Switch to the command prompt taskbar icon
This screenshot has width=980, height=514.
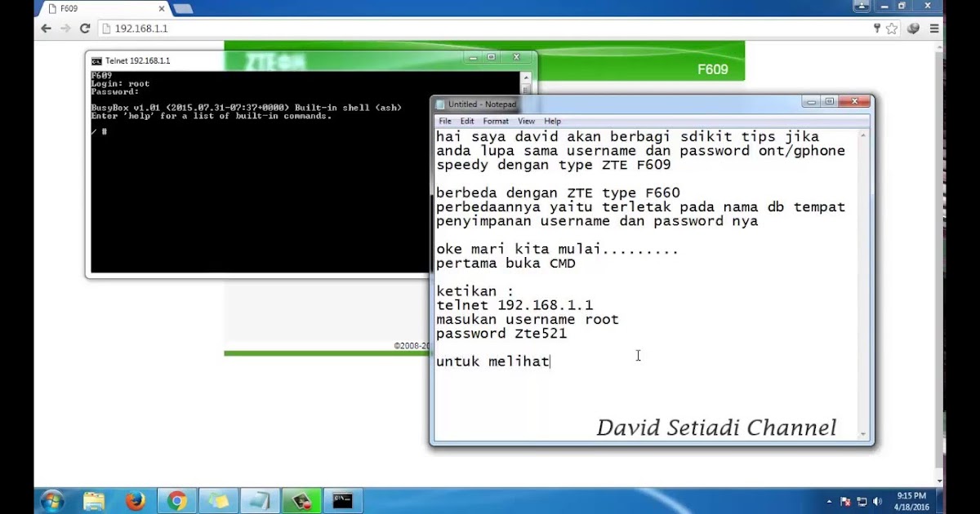344,501
